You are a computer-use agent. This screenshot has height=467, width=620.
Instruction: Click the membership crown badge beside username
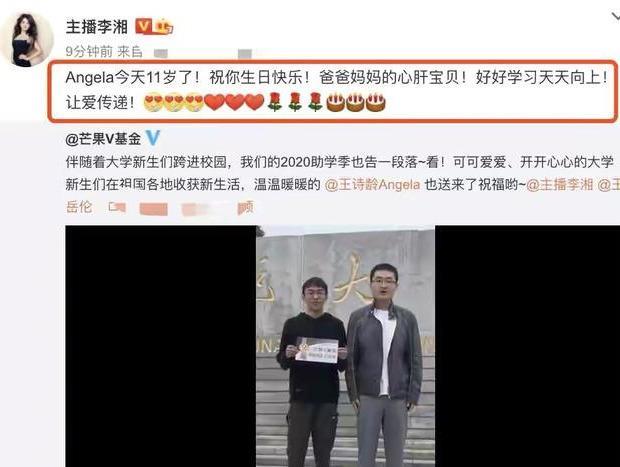coord(163,27)
